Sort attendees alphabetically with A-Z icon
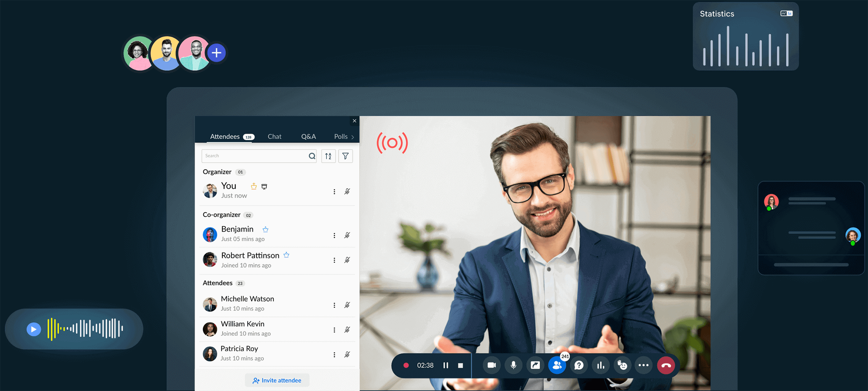This screenshot has width=868, height=391. coord(328,156)
